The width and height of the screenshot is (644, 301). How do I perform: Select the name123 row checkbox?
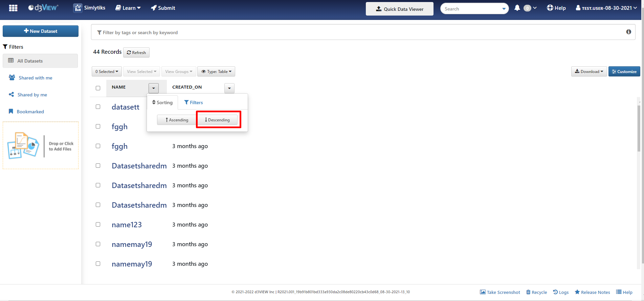pos(98,225)
